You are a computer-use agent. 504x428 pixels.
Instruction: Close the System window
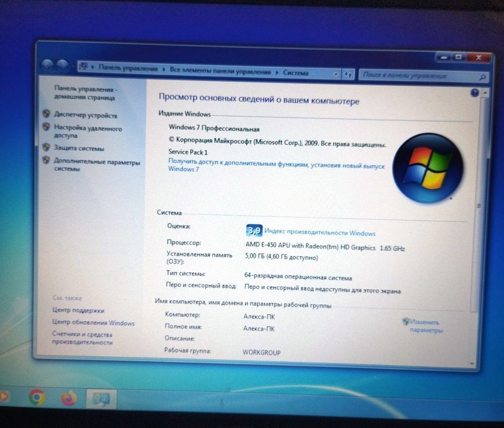(478, 58)
